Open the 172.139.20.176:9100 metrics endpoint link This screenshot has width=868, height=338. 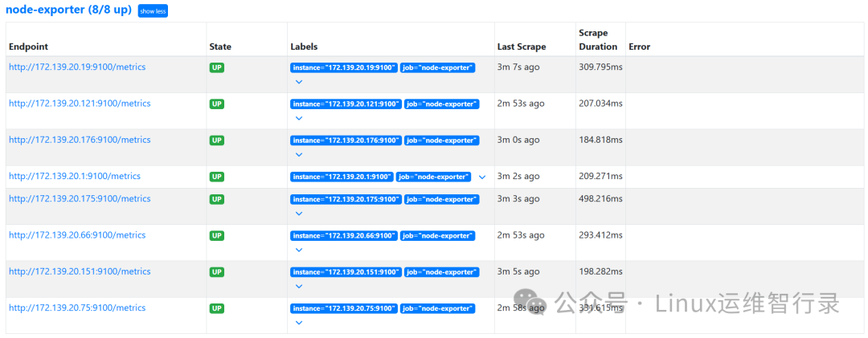80,140
